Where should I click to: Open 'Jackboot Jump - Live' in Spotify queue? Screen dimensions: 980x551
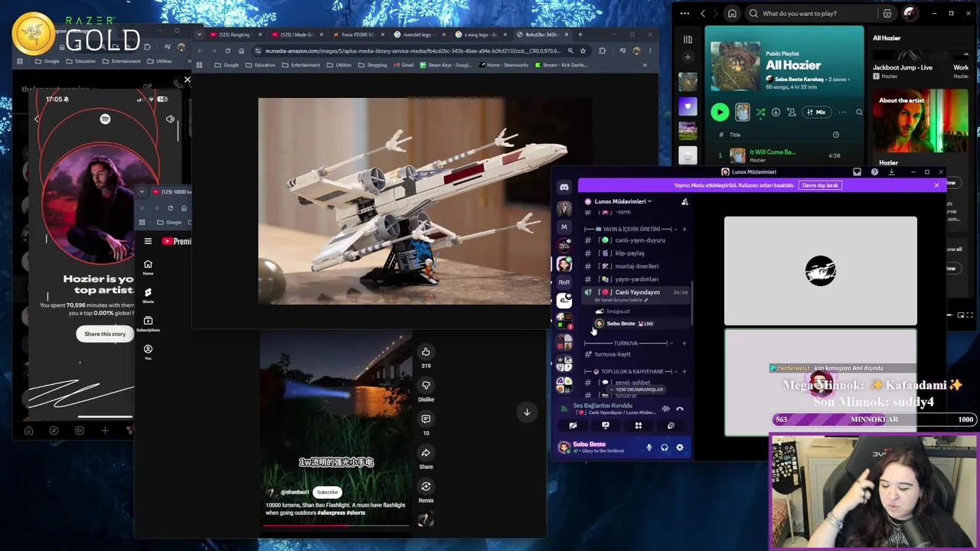tap(902, 67)
